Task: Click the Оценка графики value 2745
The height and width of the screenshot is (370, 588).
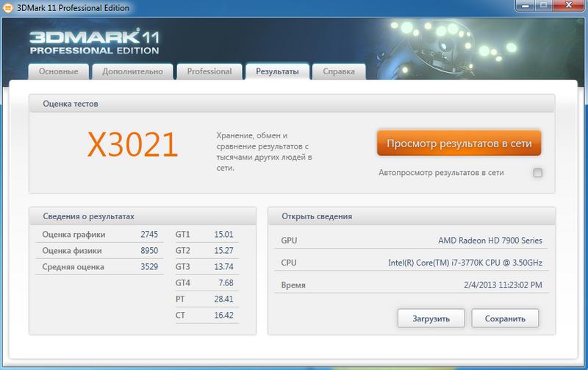Action: [x=149, y=235]
